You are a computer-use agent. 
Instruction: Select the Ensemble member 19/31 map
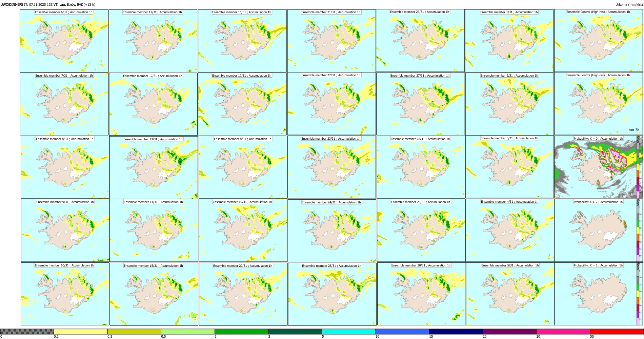243,231
